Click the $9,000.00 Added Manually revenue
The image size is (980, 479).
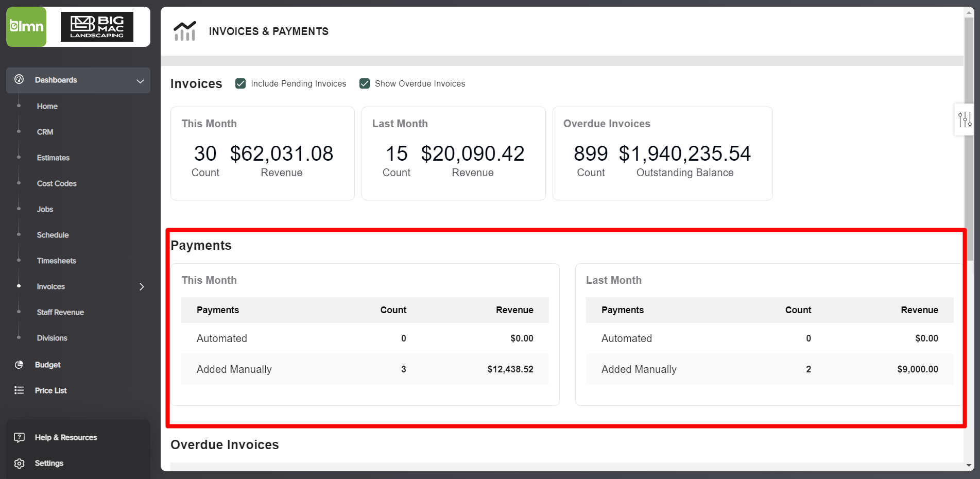point(918,369)
